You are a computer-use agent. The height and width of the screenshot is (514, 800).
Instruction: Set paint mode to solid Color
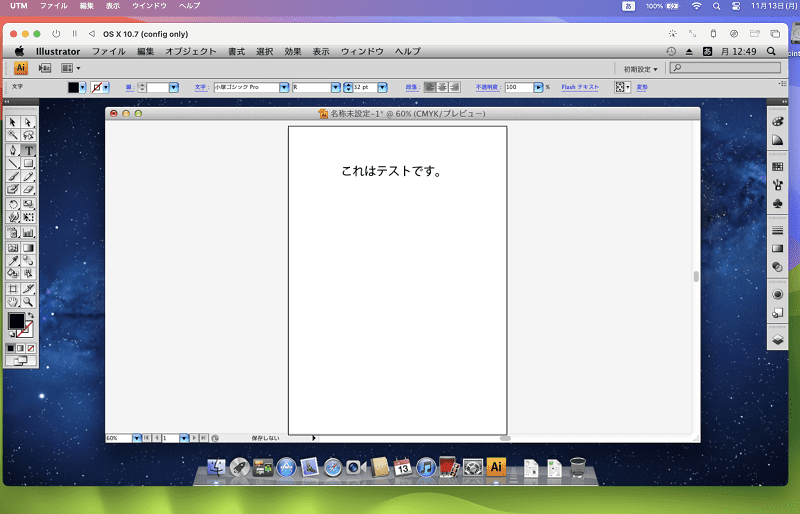10,348
